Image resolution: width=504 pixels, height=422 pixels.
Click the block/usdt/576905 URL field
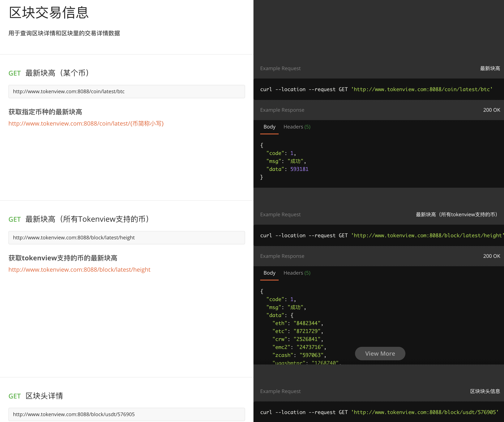point(127,414)
